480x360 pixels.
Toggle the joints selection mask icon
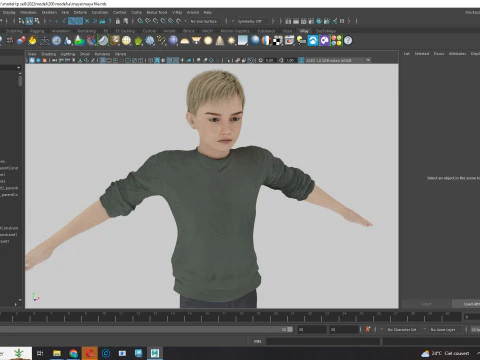(64, 21)
